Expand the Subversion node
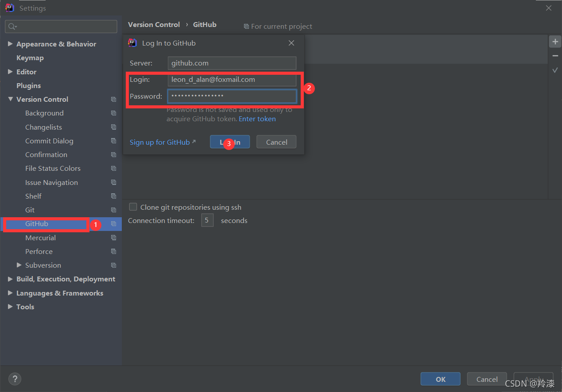The width and height of the screenshot is (562, 392). [19, 265]
